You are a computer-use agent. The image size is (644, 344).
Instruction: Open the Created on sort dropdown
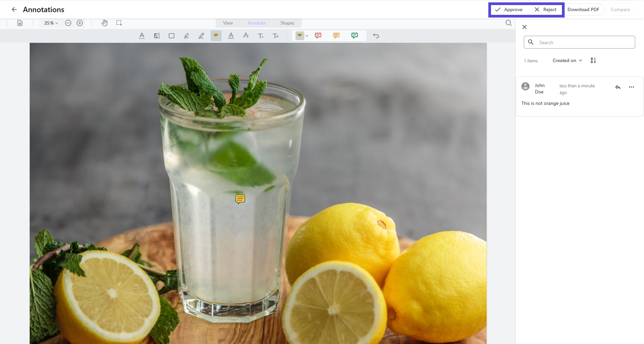tap(567, 61)
